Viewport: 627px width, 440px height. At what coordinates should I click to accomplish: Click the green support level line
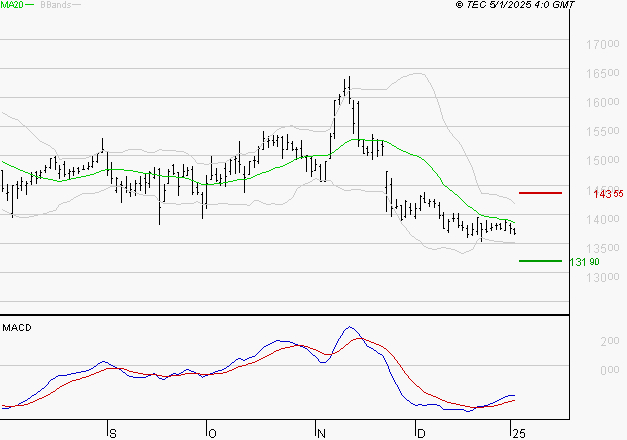540,261
